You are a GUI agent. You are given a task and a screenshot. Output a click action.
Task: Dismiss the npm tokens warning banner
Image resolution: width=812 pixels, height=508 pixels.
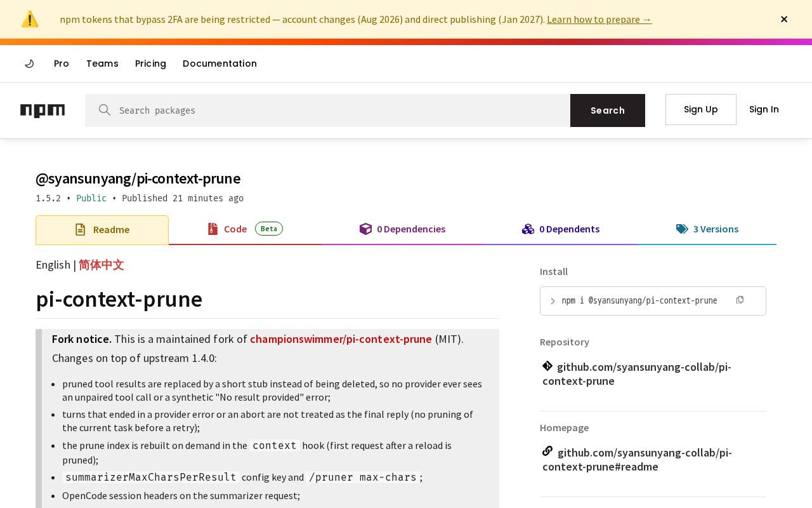pos(784,19)
